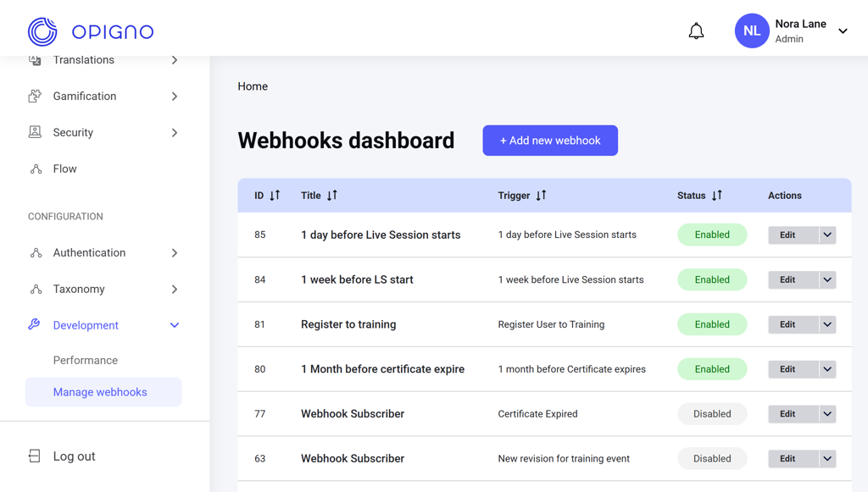Screen dimensions: 868x492
Task: Edit webhook 63 Webhook Subscriber
Action: point(793,459)
